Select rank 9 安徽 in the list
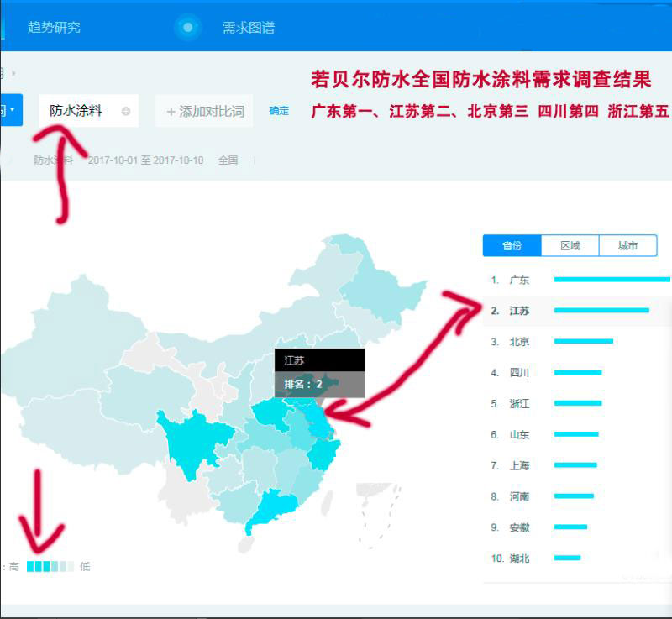 tap(577, 527)
